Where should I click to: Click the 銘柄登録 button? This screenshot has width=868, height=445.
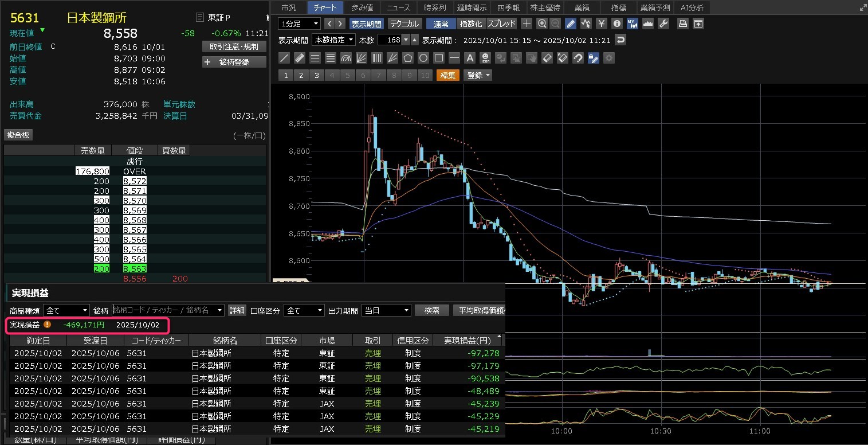(x=234, y=62)
